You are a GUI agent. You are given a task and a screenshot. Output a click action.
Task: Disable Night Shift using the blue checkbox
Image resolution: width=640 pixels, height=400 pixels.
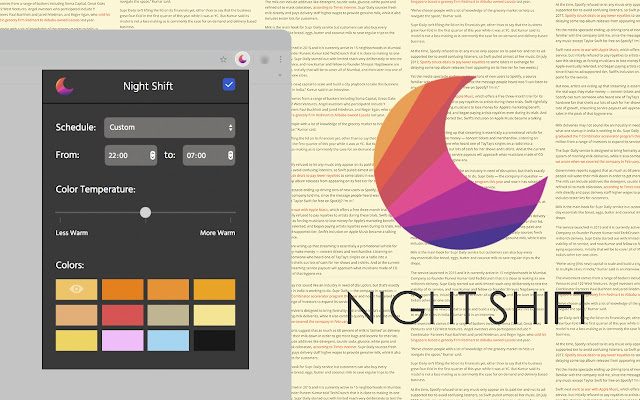[229, 84]
